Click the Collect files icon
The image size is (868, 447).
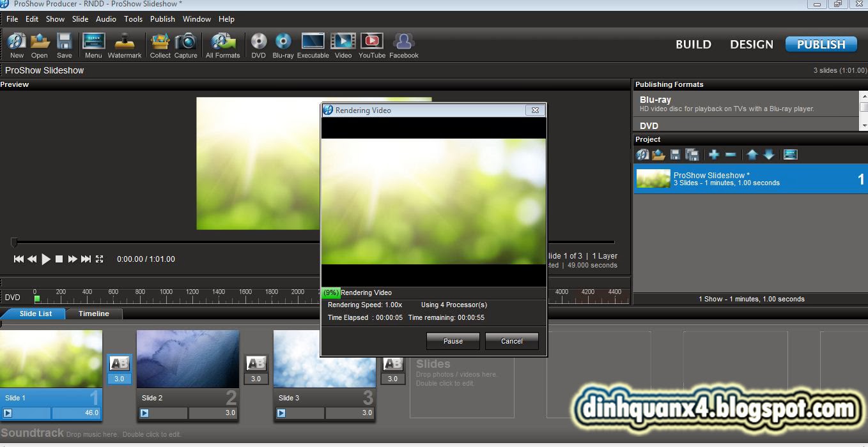coord(160,45)
